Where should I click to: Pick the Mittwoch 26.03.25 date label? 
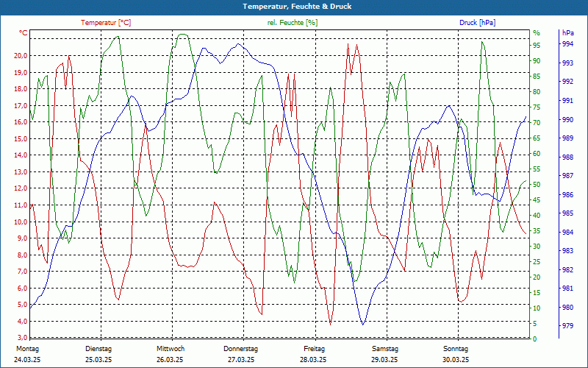click(170, 354)
